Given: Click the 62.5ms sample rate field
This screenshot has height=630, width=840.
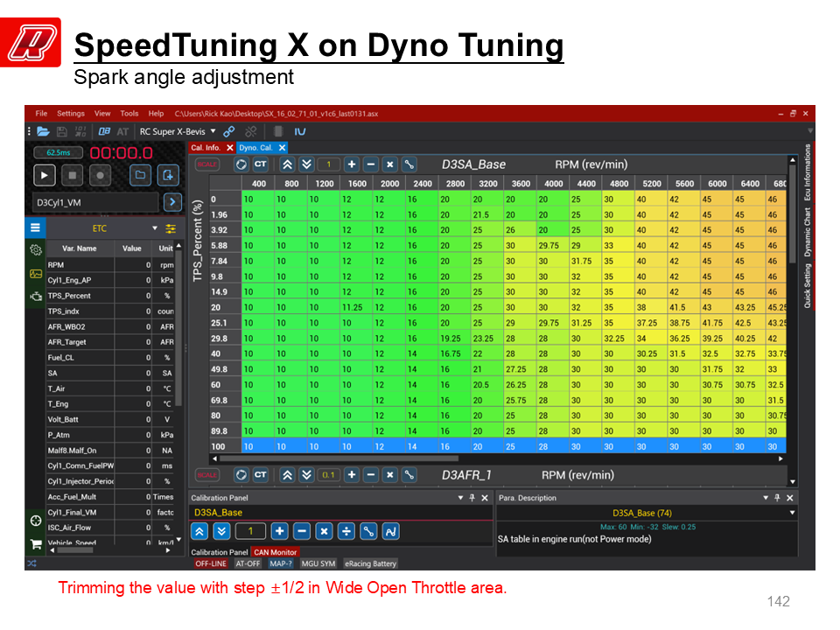Looking at the screenshot, I should point(59,152).
